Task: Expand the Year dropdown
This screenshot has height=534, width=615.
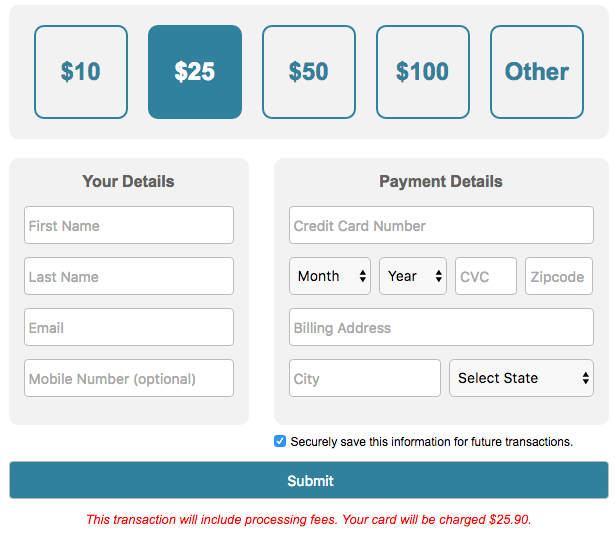Action: (413, 276)
